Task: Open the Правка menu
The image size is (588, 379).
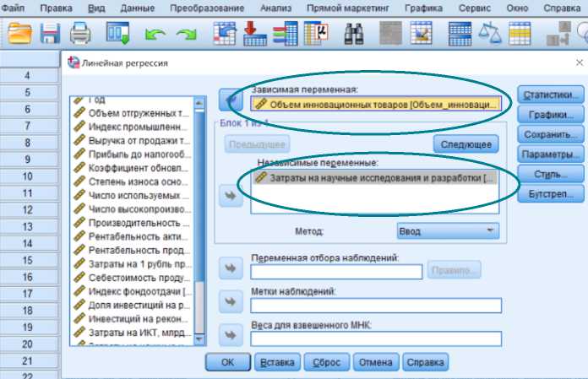Action: point(57,8)
